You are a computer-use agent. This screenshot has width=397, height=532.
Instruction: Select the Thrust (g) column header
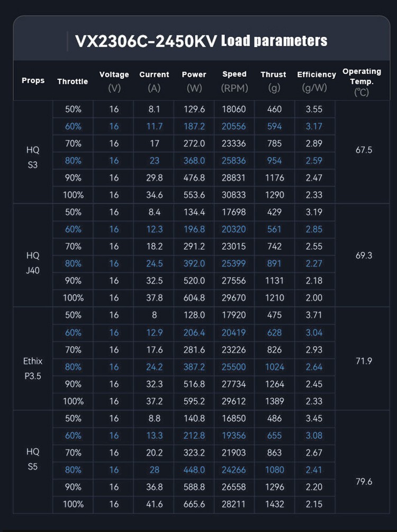click(x=273, y=81)
